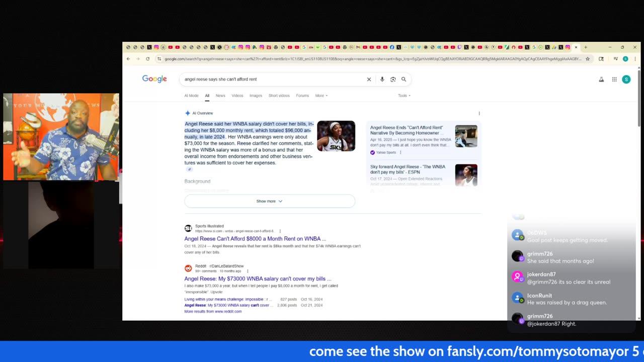Click the Reddit favicon in results
This screenshot has height=362, width=644.
click(188, 268)
